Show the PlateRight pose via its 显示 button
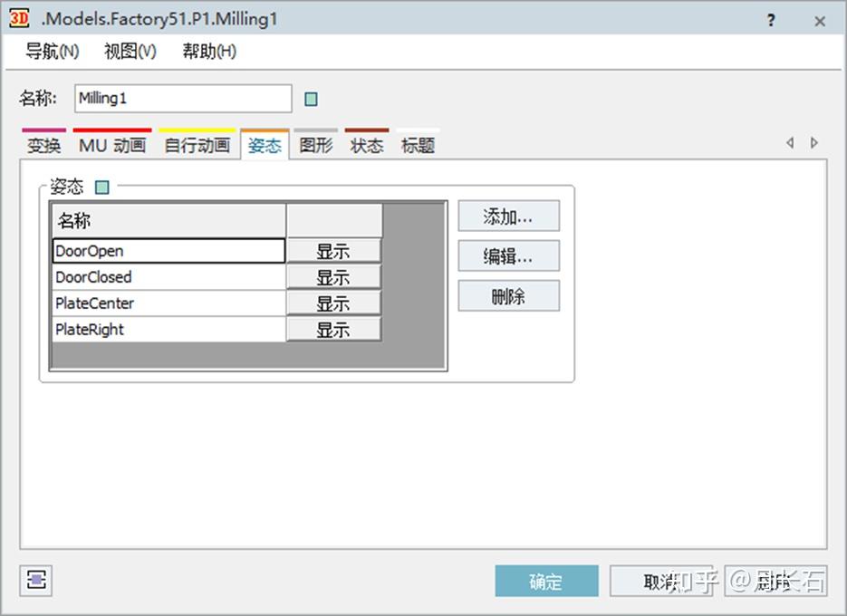 coord(333,329)
